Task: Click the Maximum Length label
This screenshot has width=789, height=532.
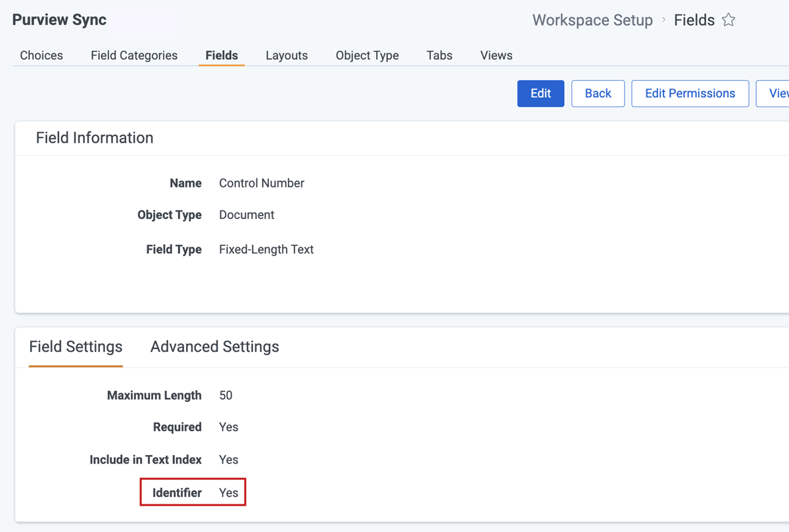Action: click(x=155, y=396)
